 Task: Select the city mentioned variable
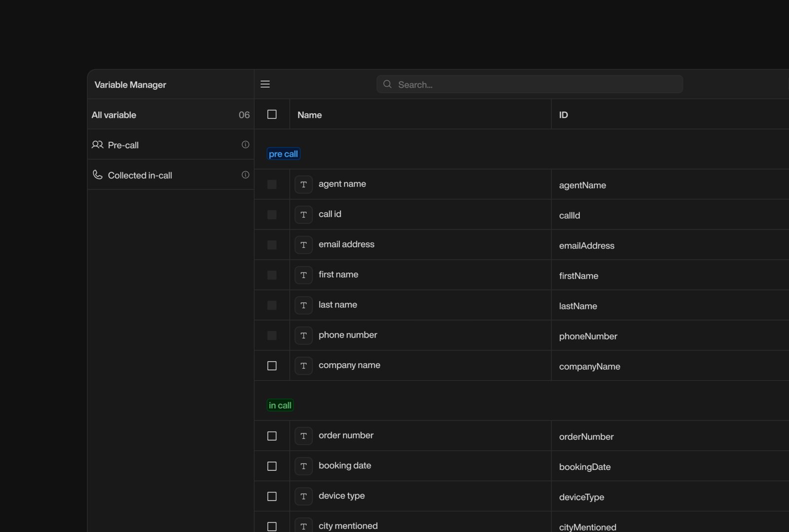pos(348,526)
